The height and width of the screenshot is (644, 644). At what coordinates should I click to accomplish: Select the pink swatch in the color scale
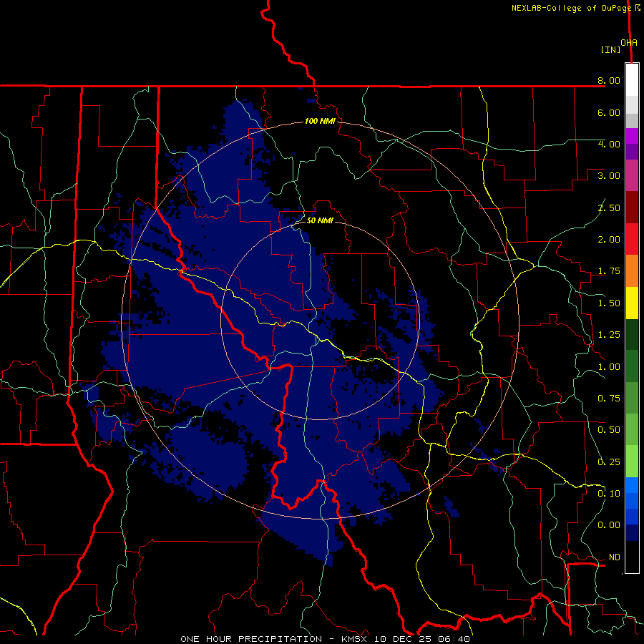pyautogui.click(x=632, y=176)
